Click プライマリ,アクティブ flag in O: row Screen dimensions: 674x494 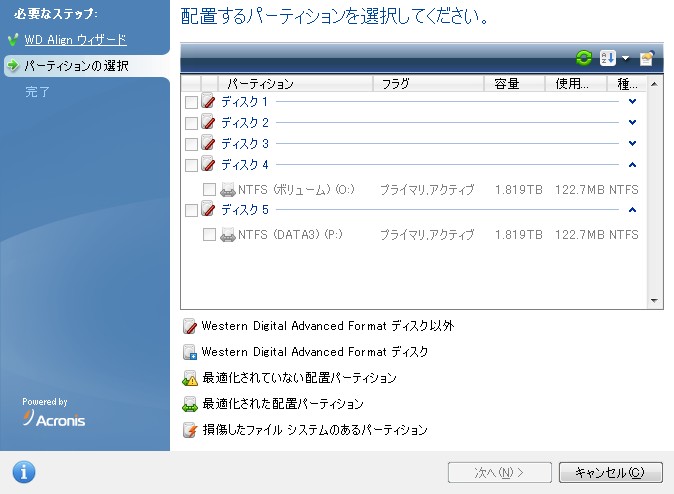coord(427,190)
